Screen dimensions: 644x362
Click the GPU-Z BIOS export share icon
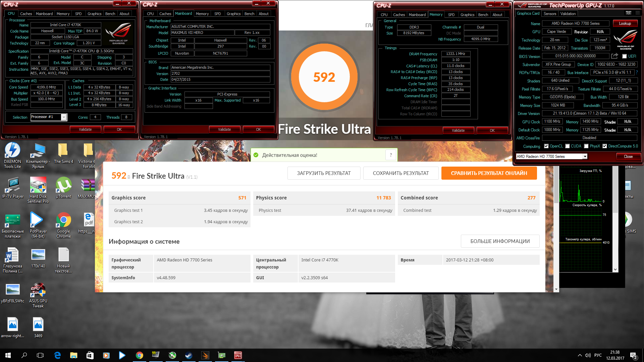614,56
